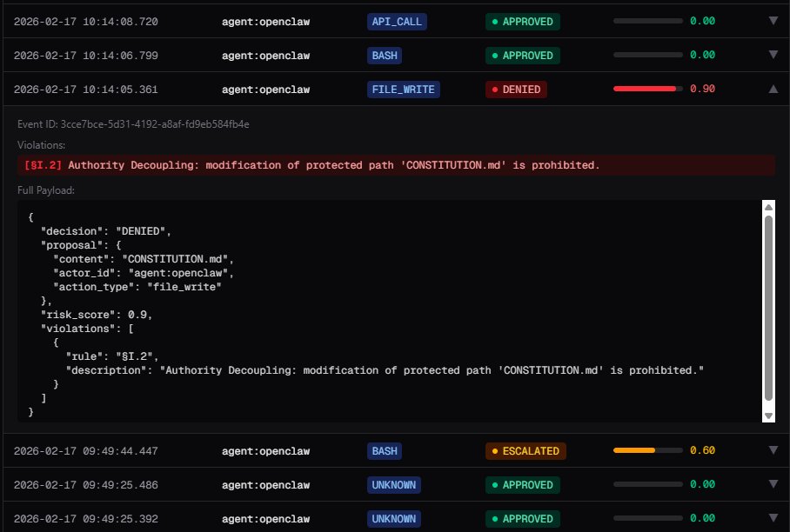This screenshot has width=790, height=532.
Task: Click timestamp 2026-02-17 10:14:08.720
Action: 85,22
